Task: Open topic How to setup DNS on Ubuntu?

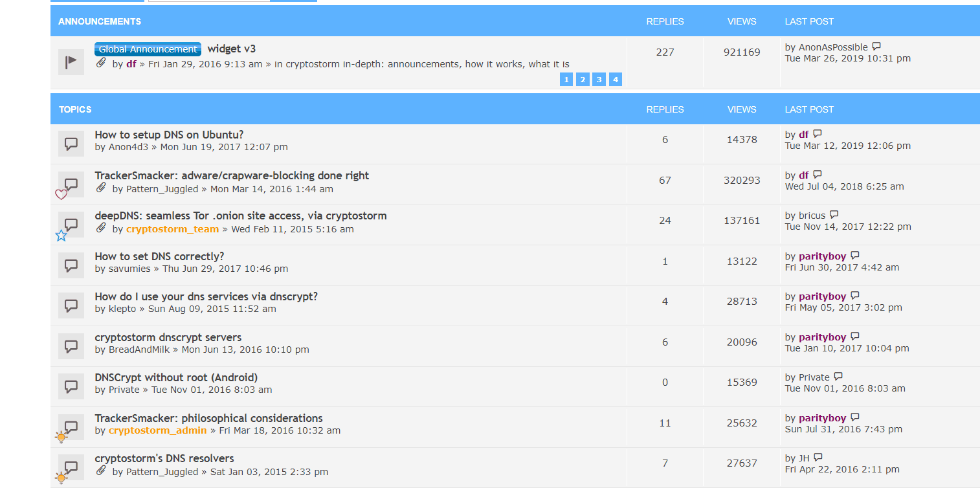Action: click(x=169, y=135)
